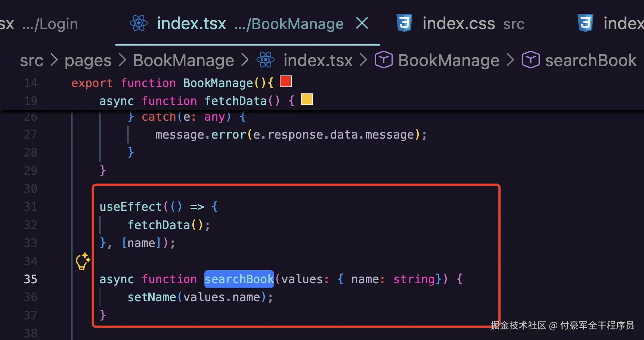Image resolution: width=644 pixels, height=340 pixels.
Task: Click the yellow color swatch on line 19
Action: coord(307,99)
